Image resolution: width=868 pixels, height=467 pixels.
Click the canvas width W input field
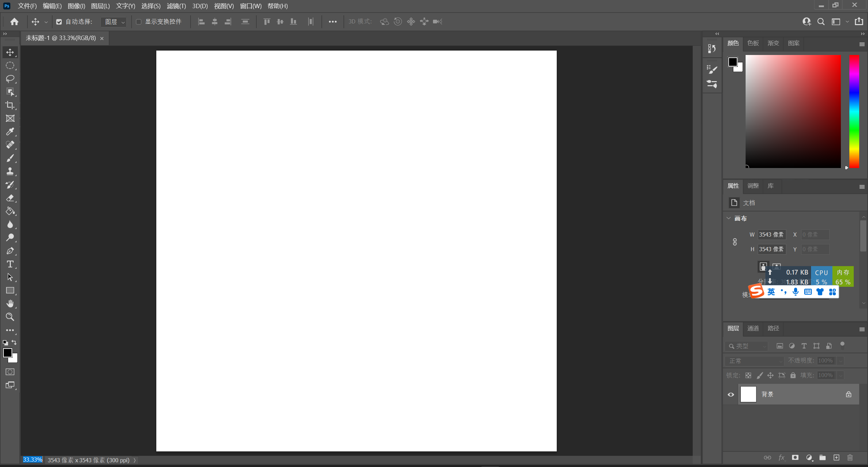(x=771, y=235)
